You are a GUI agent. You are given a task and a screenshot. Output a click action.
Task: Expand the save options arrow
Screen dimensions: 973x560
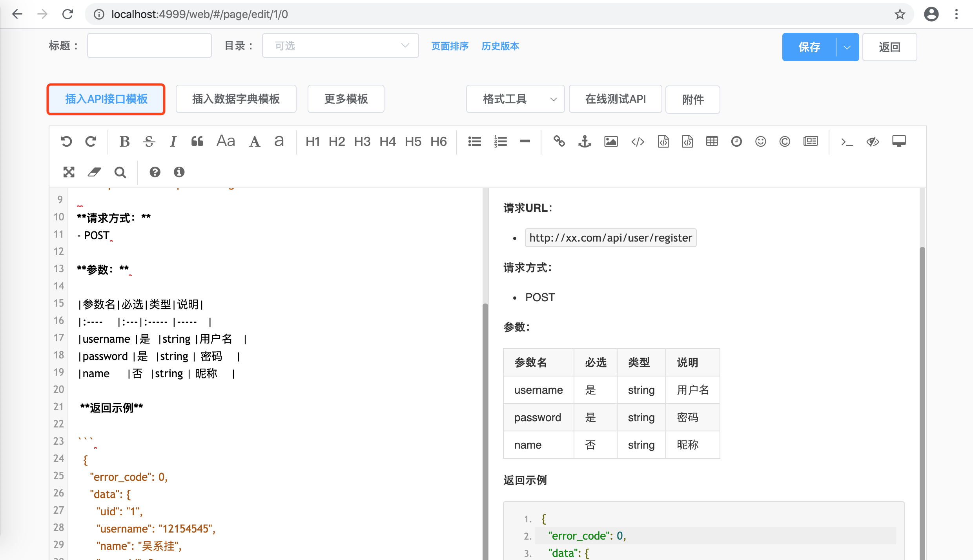847,47
